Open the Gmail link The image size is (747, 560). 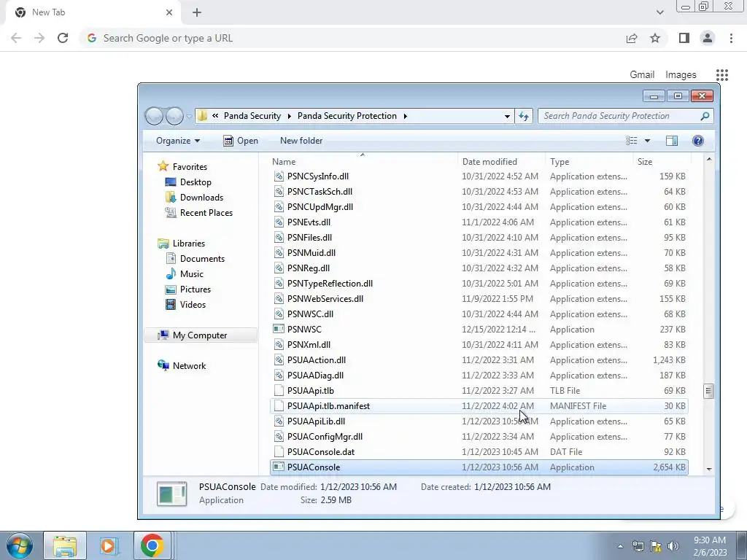click(642, 75)
